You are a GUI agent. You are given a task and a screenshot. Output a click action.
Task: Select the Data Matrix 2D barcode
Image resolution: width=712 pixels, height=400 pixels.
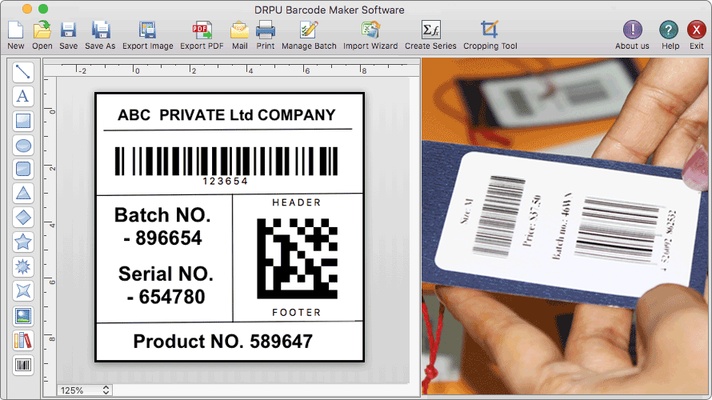pyautogui.click(x=297, y=258)
